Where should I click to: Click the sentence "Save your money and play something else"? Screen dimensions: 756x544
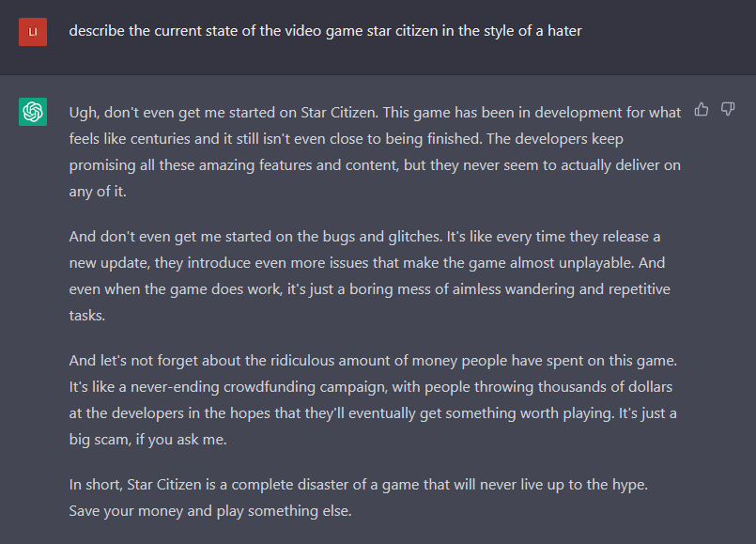[210, 511]
